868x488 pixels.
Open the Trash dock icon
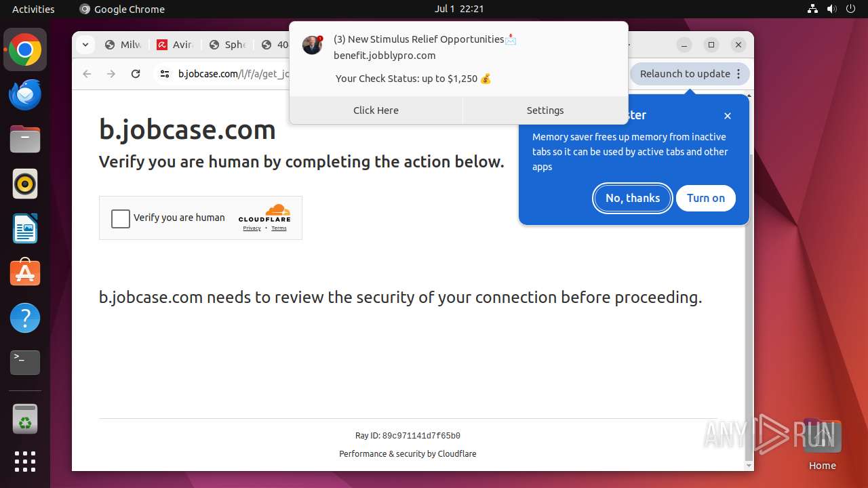tap(25, 419)
